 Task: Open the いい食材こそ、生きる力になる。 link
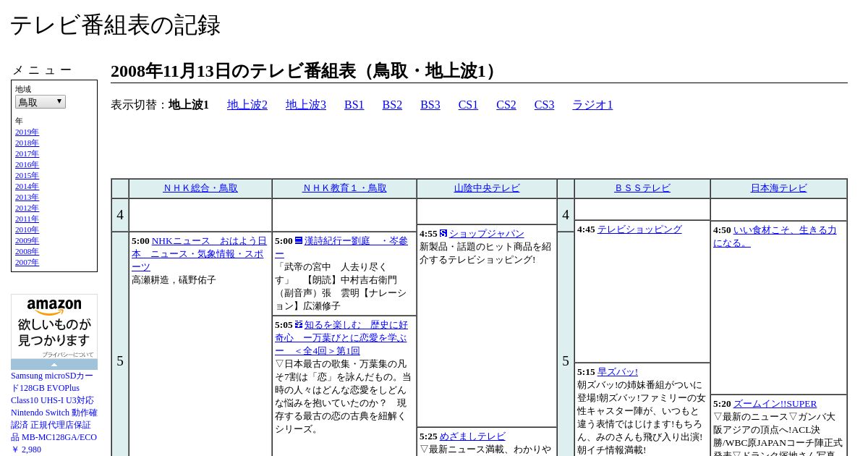(x=775, y=236)
